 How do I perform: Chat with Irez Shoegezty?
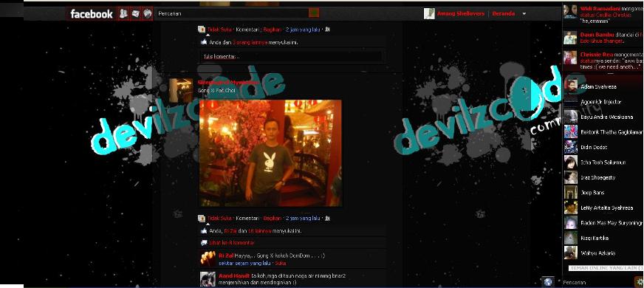tap(603, 177)
